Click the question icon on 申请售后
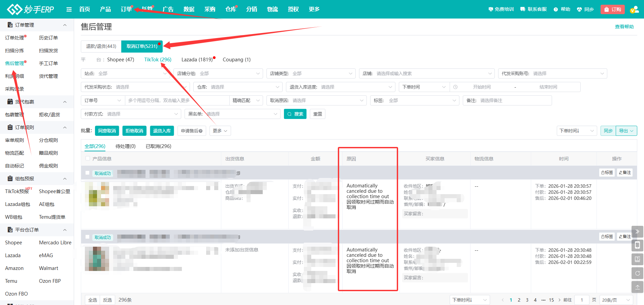Viewport: 644px width, 305px height. [201, 131]
